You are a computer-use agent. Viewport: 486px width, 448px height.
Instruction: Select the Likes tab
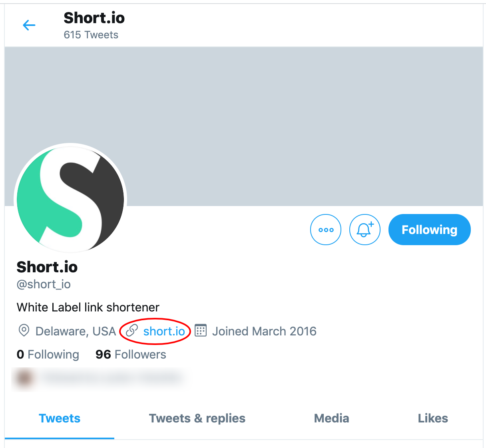(433, 418)
